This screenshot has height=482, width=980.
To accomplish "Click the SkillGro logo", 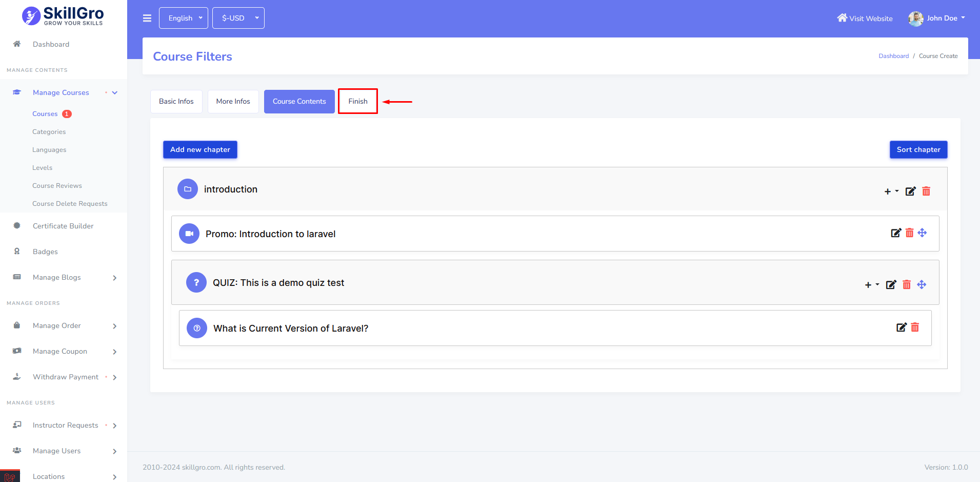I will click(63, 16).
